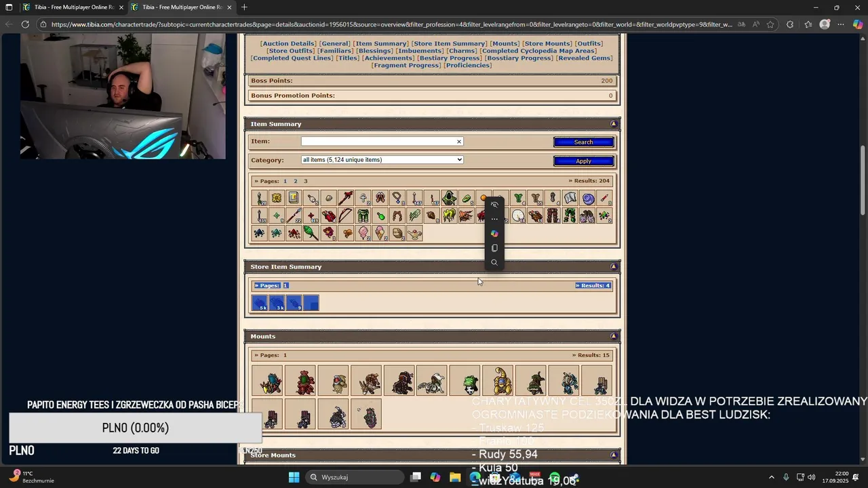The width and height of the screenshot is (868, 488).
Task: Click the ankh item icon
Action: pos(363,199)
